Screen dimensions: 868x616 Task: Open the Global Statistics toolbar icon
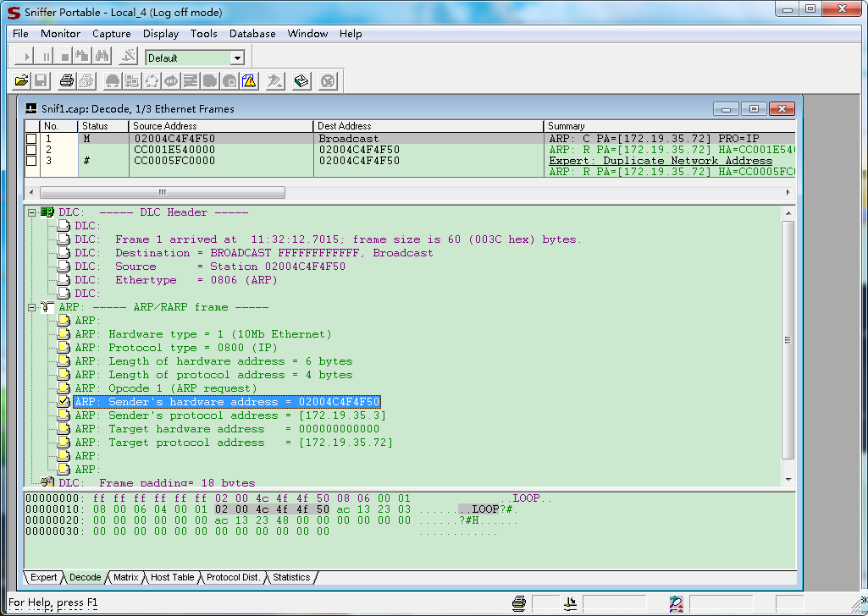click(229, 81)
